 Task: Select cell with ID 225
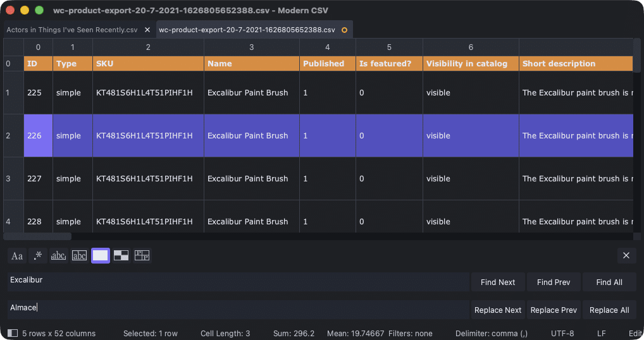(38, 93)
